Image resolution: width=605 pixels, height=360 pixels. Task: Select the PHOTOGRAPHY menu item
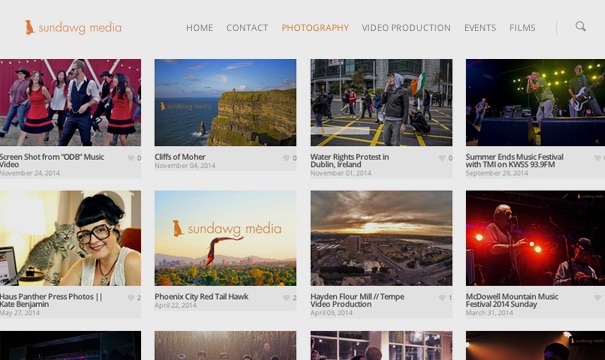[x=315, y=28]
